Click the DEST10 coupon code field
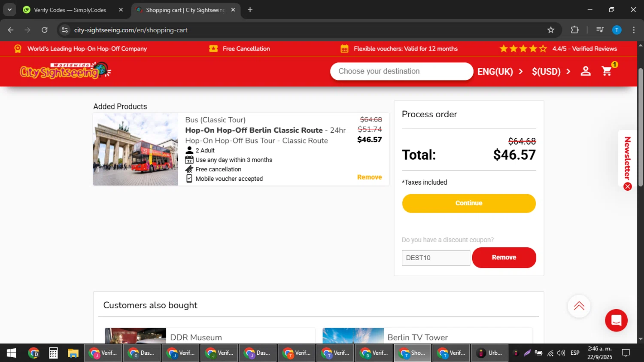644x362 pixels. pyautogui.click(x=436, y=258)
